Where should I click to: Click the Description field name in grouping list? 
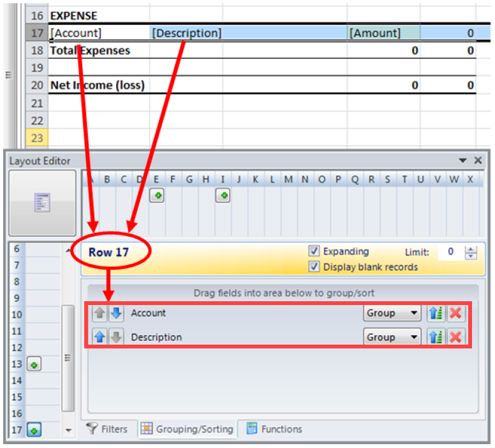click(156, 337)
